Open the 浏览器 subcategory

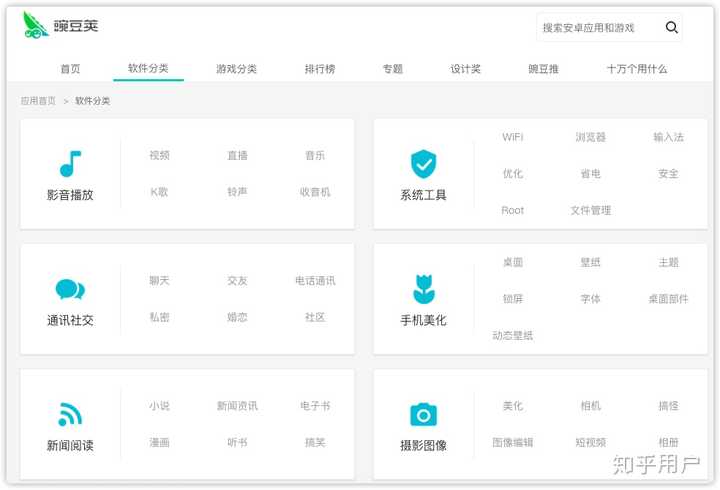pos(591,137)
